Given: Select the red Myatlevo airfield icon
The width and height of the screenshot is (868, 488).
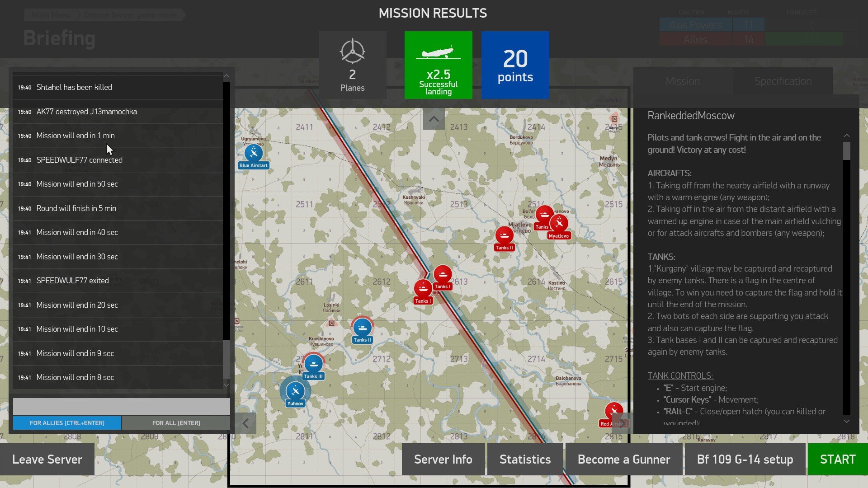Looking at the screenshot, I should [559, 223].
